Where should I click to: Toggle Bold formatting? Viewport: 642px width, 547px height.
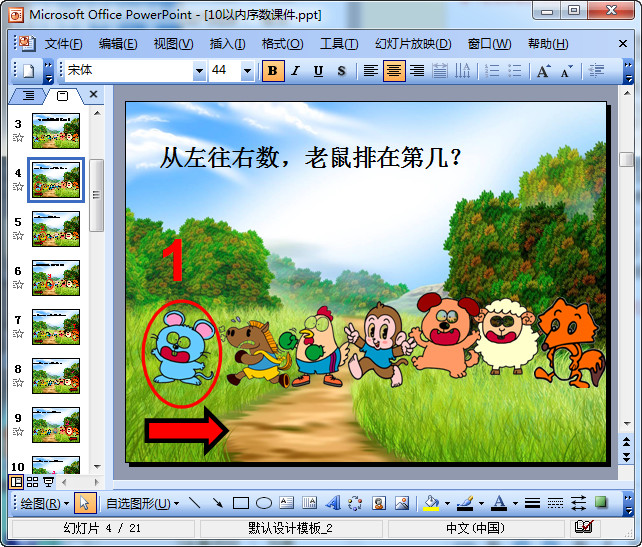273,71
